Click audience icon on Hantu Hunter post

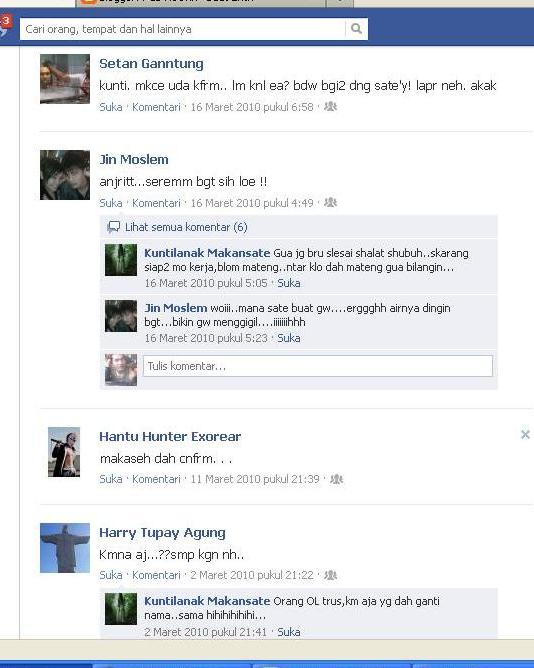coord(336,479)
